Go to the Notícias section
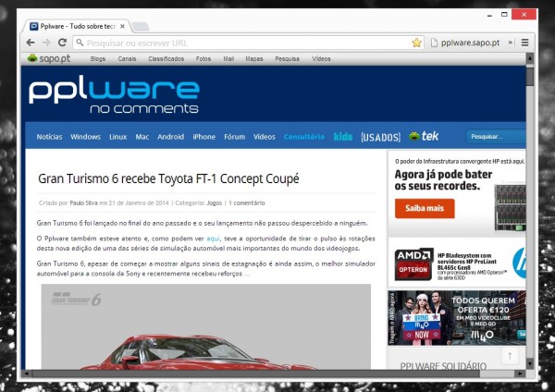Image resolution: width=555 pixels, height=392 pixels. [49, 137]
